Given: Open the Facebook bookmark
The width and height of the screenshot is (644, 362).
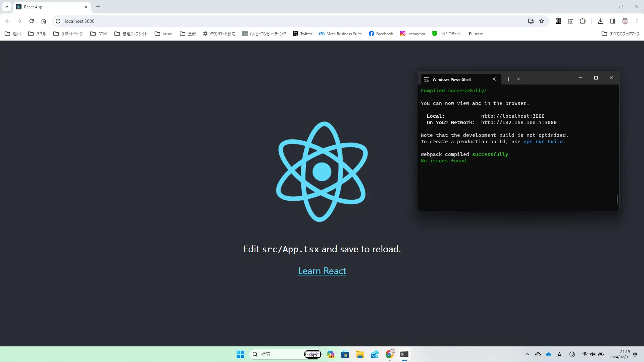Looking at the screenshot, I should 381,34.
